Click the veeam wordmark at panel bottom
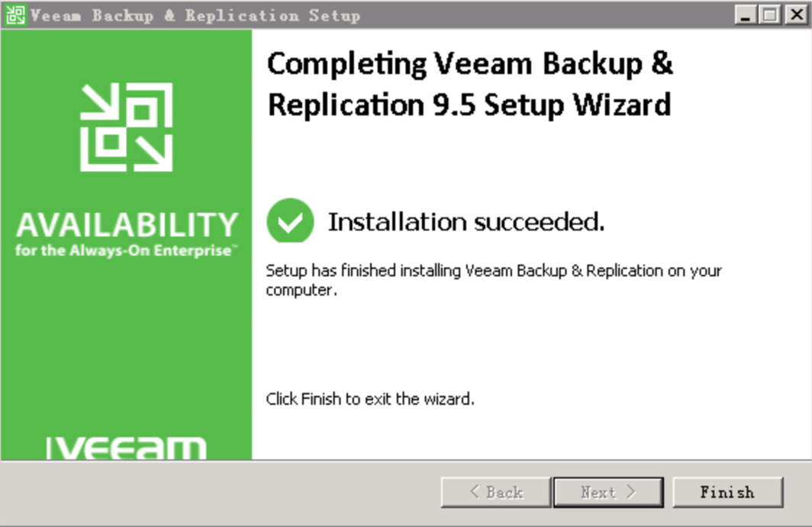 [x=126, y=445]
